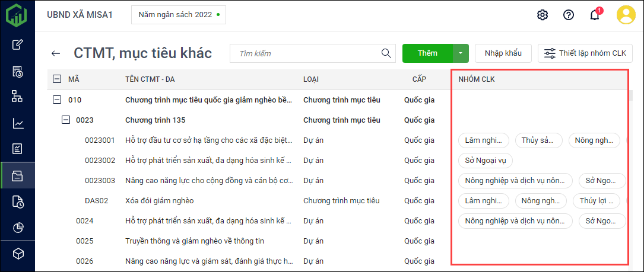Open the line chart sidebar icon
The height and width of the screenshot is (272, 644).
point(18,123)
